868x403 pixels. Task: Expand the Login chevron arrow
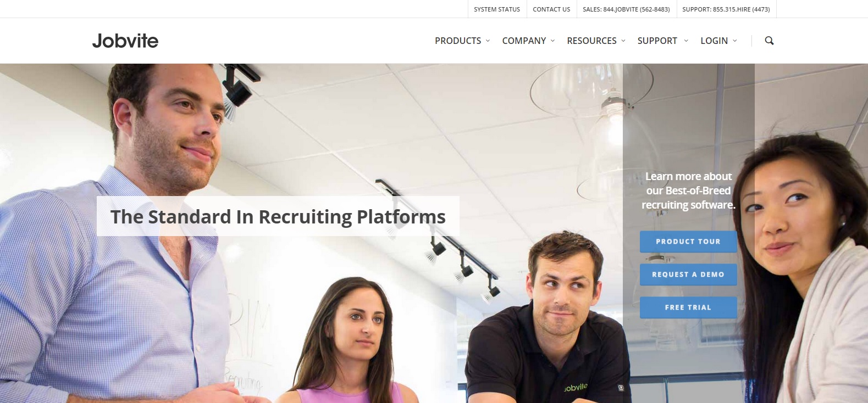click(735, 41)
